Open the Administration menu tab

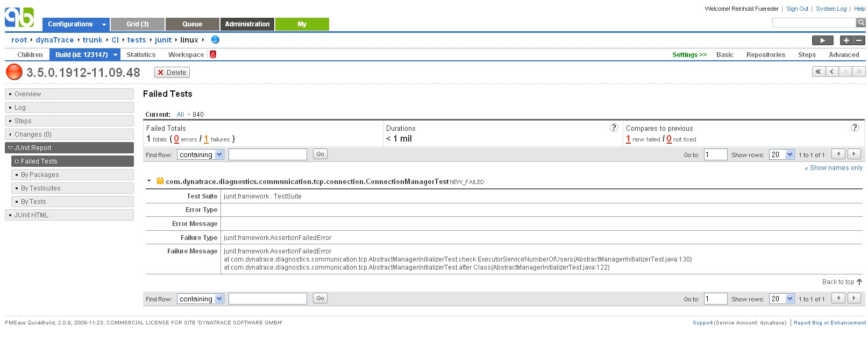tap(247, 24)
